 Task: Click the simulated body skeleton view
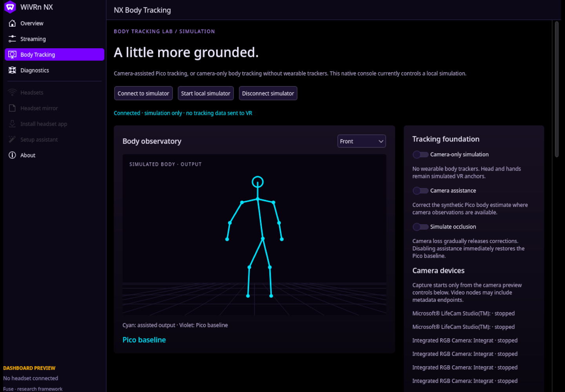coord(254,235)
